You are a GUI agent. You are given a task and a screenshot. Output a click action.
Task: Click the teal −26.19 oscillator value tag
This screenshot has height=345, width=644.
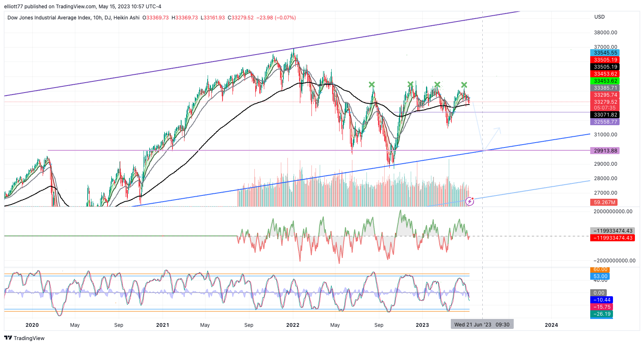(601, 314)
